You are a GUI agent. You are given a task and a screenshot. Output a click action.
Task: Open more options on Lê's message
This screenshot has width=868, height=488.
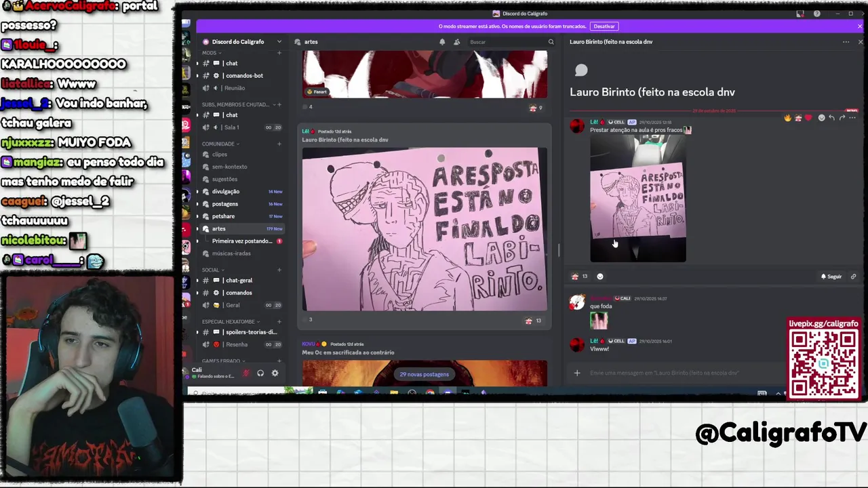point(852,118)
